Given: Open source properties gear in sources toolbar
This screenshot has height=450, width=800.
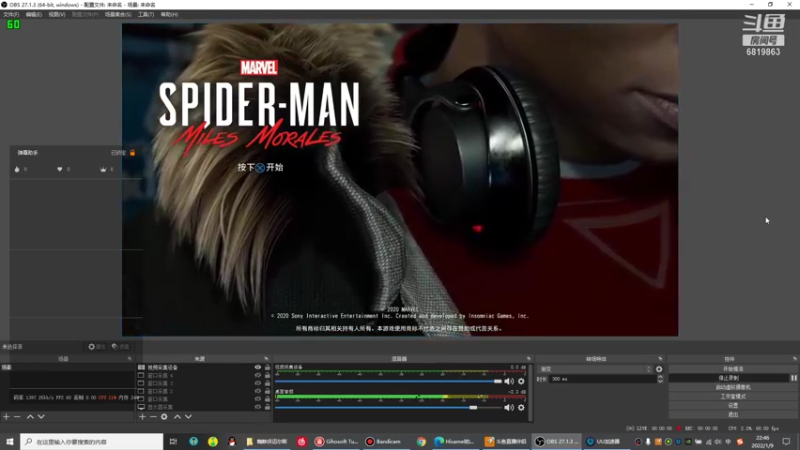Looking at the screenshot, I should click(x=164, y=417).
